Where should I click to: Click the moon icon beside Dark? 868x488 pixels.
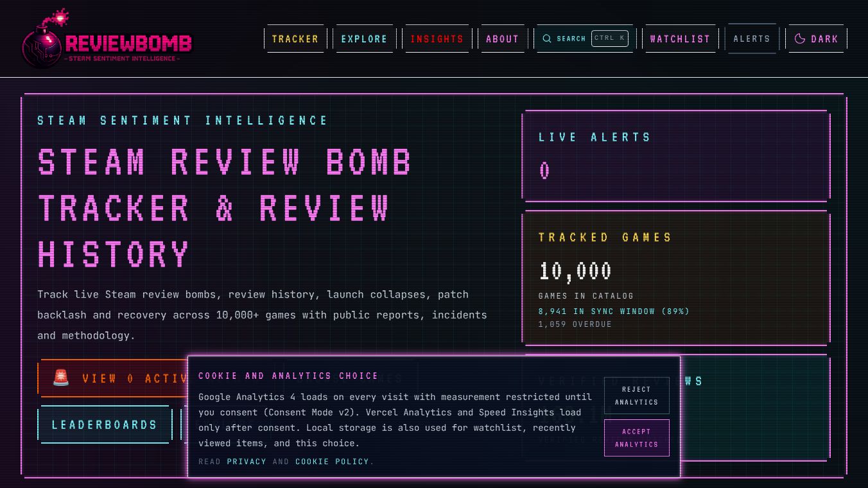pos(800,39)
